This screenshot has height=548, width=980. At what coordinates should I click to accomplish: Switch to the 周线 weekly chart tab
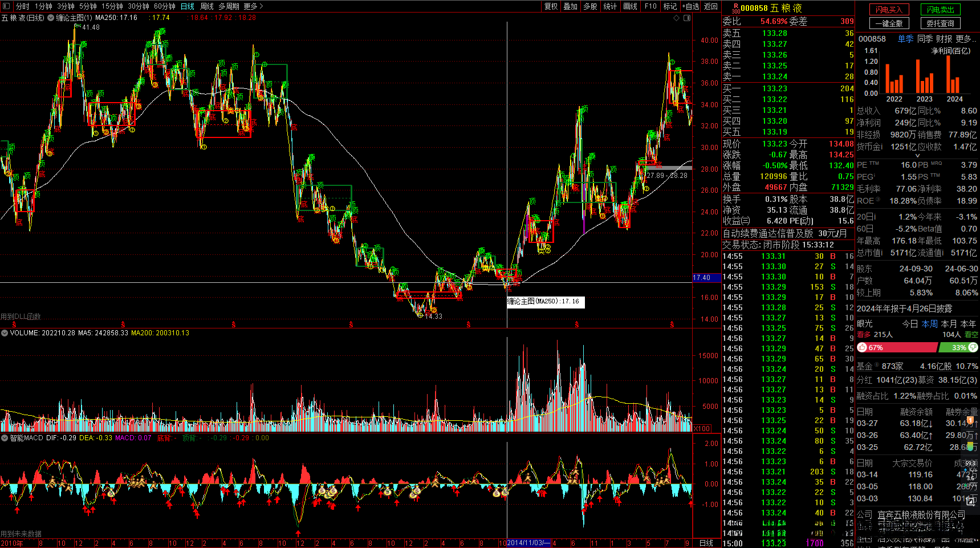coord(207,6)
